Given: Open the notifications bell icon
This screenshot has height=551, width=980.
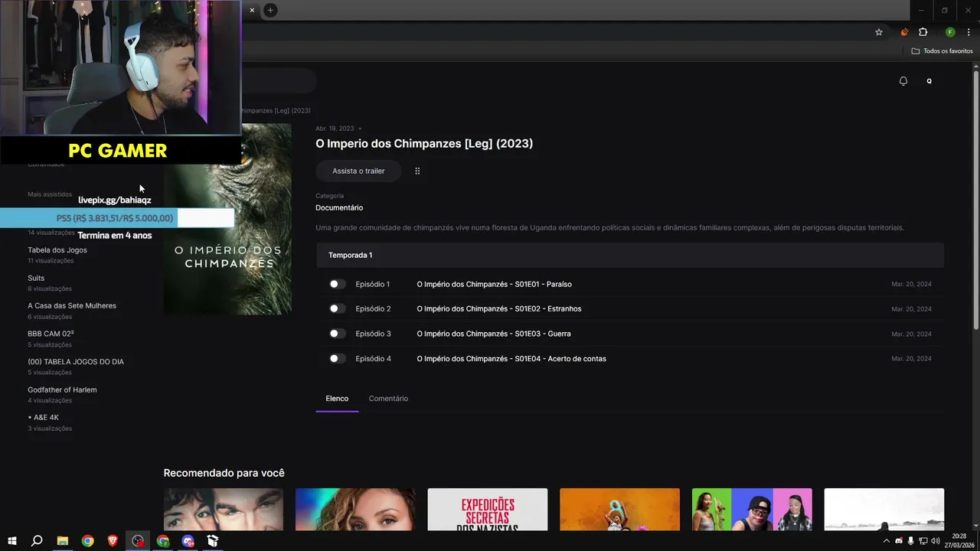Looking at the screenshot, I should [x=903, y=81].
